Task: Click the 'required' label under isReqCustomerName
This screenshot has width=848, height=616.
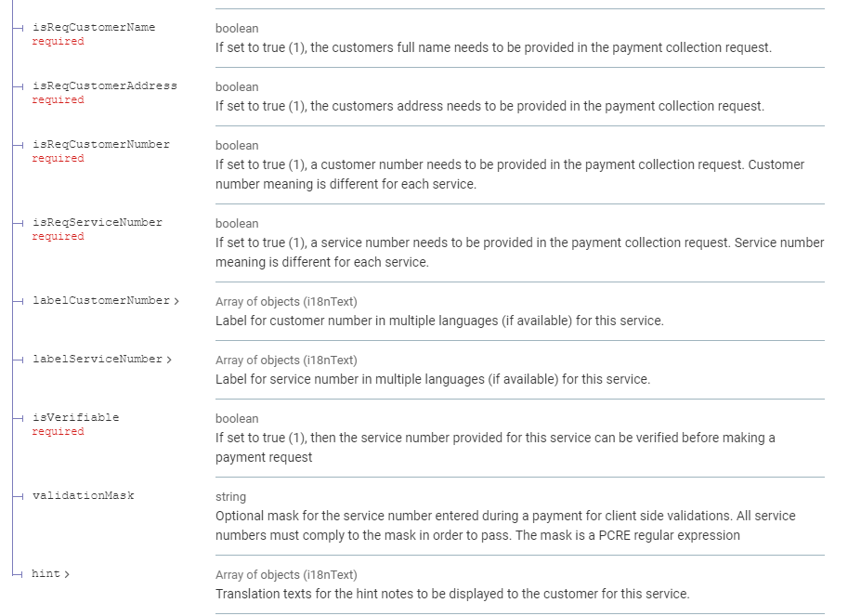Action: click(x=58, y=42)
